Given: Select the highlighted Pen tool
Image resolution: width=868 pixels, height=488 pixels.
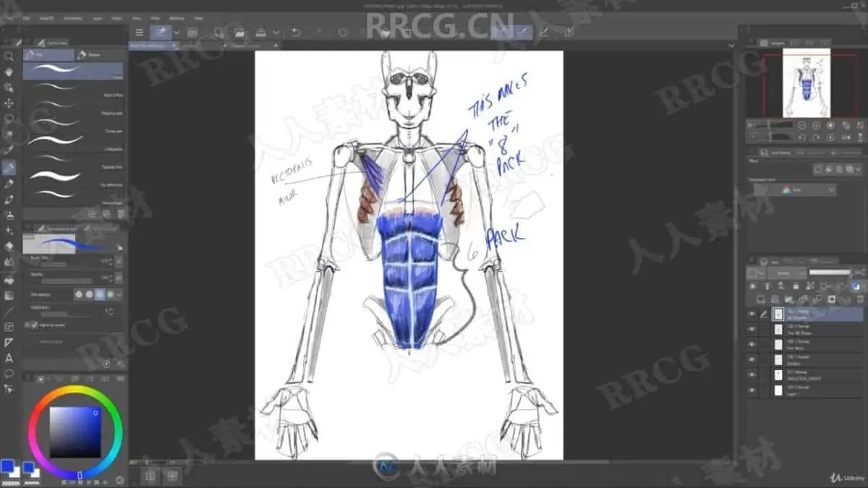Looking at the screenshot, I should click(x=9, y=168).
